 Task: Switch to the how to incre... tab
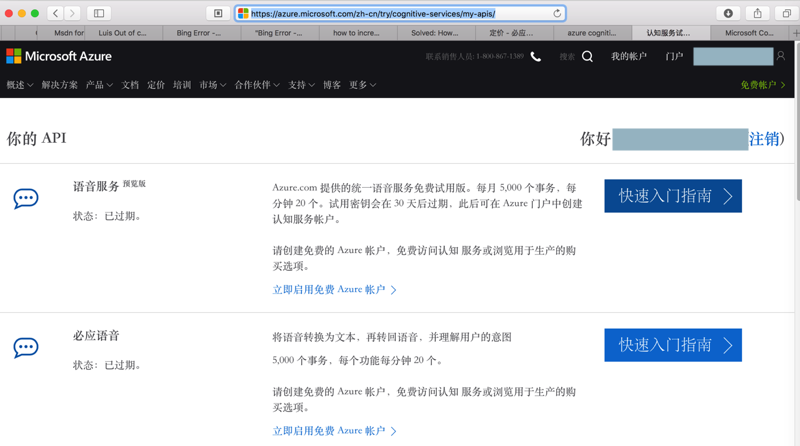tap(358, 33)
